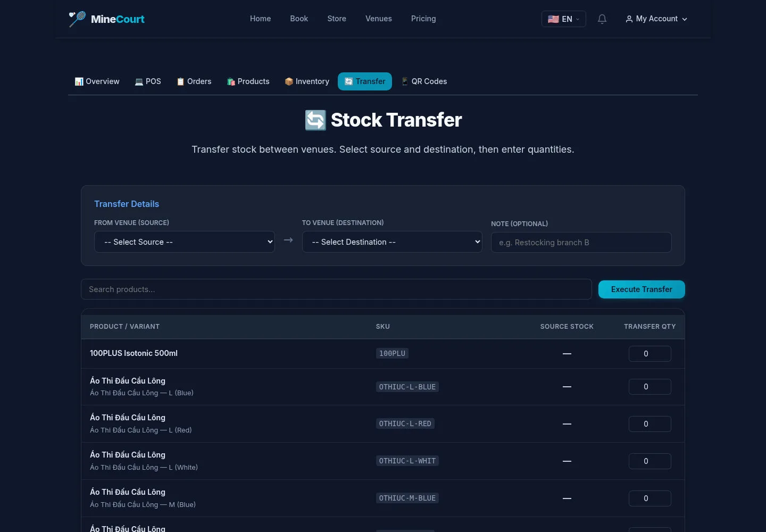Focus the Search products field

pos(336,289)
